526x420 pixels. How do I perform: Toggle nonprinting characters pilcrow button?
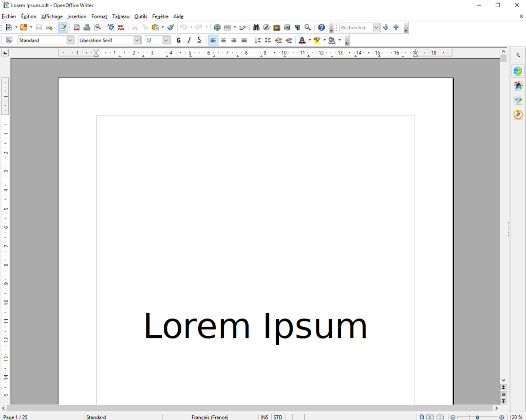pos(297,28)
